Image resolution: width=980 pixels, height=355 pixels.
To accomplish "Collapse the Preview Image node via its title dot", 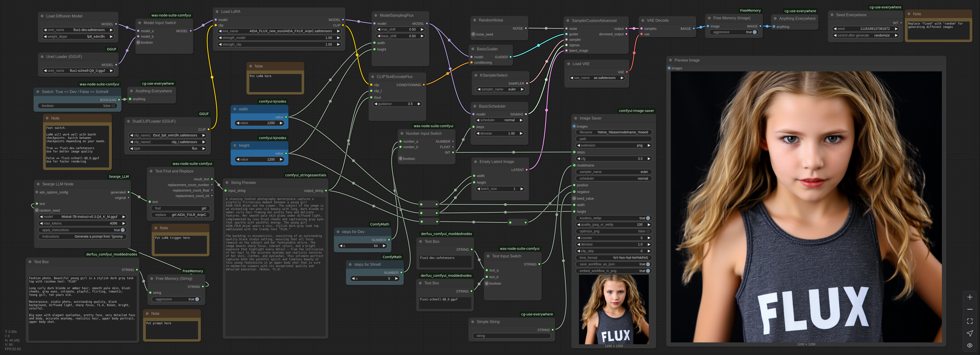I will (670, 61).
